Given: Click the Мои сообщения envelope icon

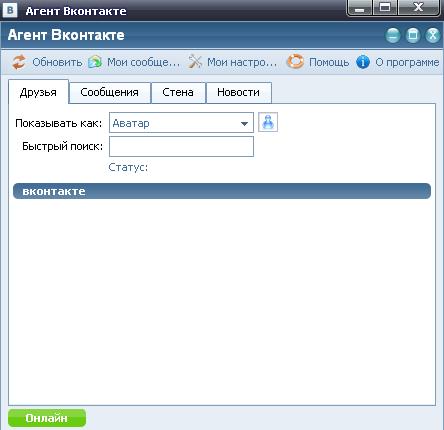Looking at the screenshot, I should tap(95, 62).
